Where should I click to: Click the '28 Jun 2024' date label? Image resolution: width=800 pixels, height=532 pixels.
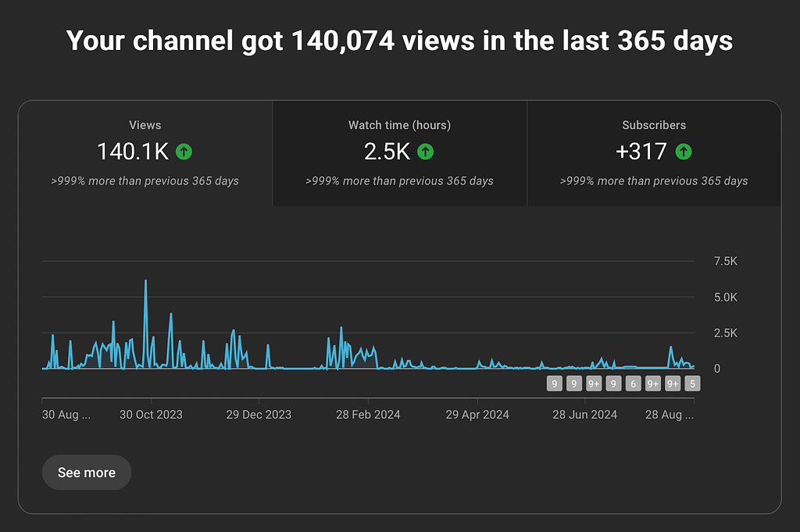584,415
